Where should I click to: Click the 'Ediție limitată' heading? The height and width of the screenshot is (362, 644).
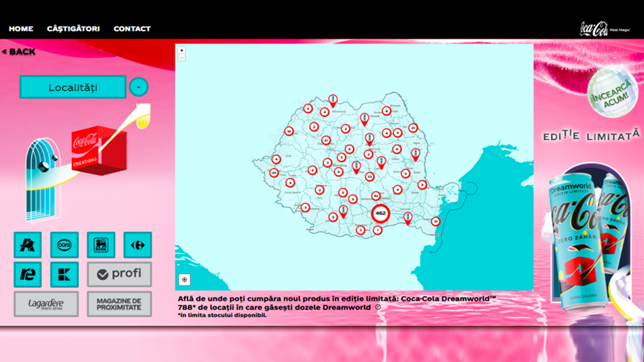592,135
